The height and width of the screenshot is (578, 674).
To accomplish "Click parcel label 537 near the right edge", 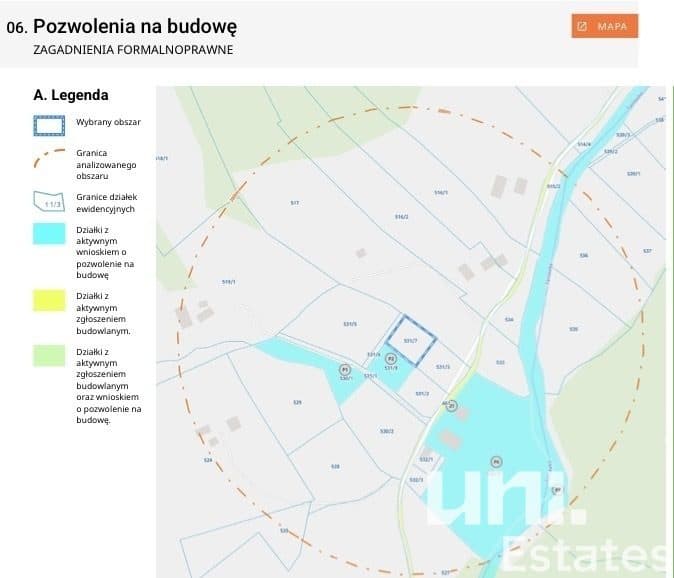I will 647,251.
